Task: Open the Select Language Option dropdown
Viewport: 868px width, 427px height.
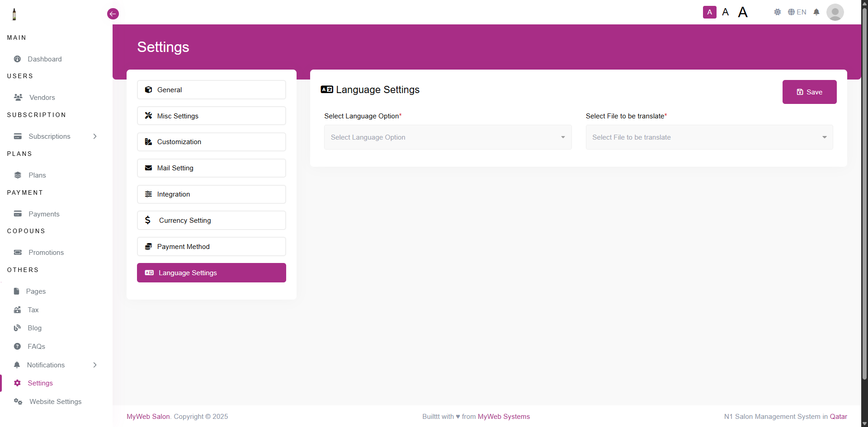Action: [x=448, y=137]
